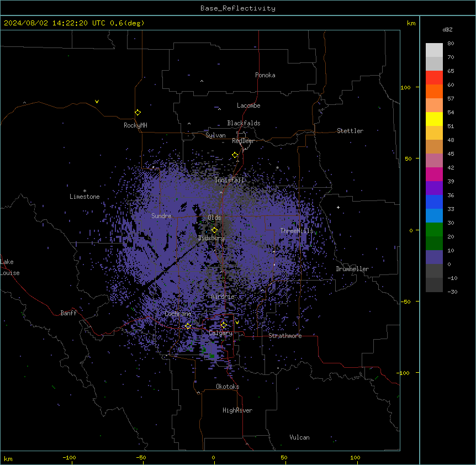Select the yellow 54-51 dBZ legend swatch
The image size is (476, 465).
[x=434, y=119]
